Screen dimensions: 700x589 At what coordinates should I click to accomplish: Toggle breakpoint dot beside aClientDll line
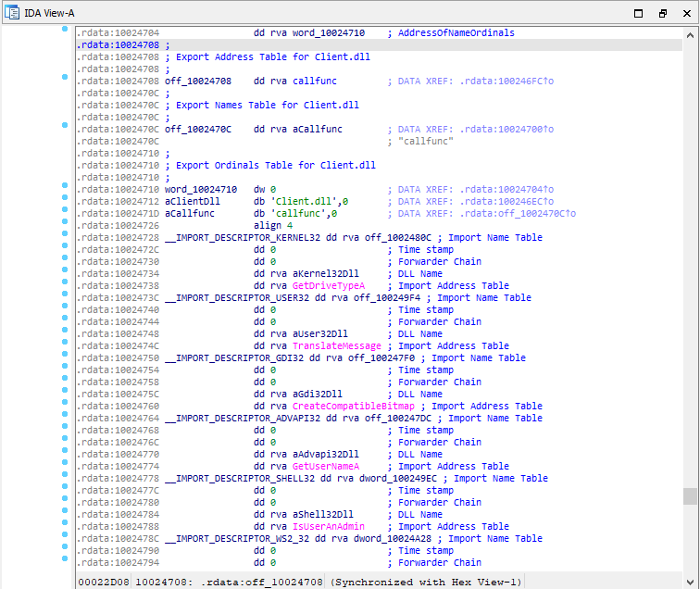tap(65, 197)
